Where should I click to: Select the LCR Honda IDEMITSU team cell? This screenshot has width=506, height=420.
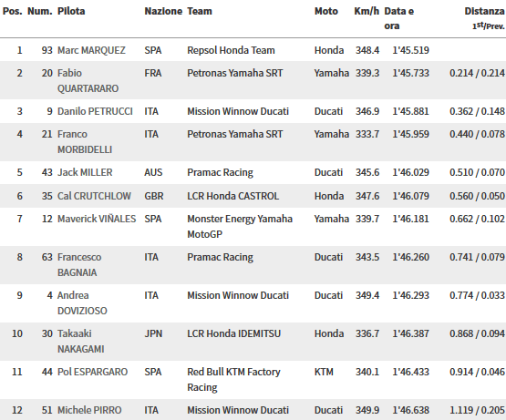pos(234,333)
